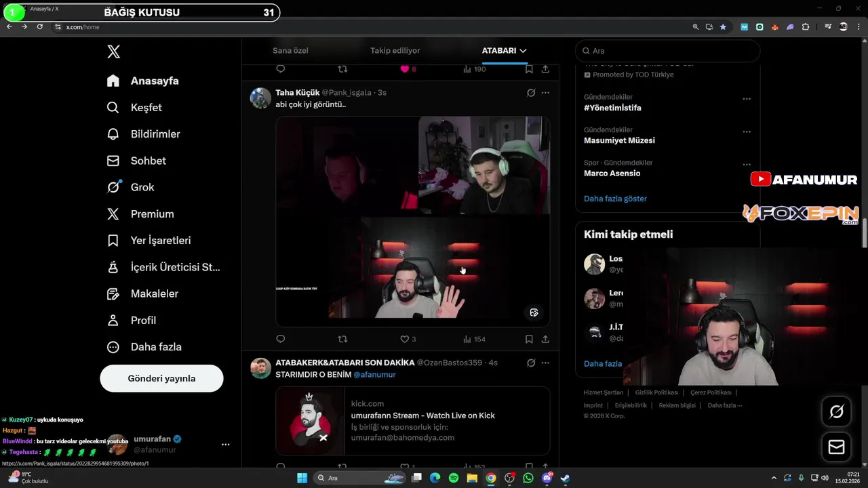The height and width of the screenshot is (488, 868).
Task: Reply to the post with 190 views
Action: tap(281, 69)
